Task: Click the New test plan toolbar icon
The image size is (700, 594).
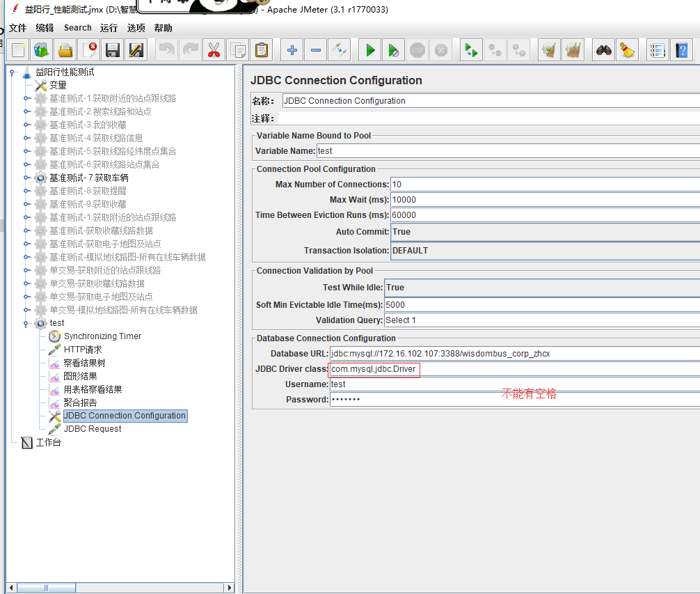Action: (x=18, y=50)
